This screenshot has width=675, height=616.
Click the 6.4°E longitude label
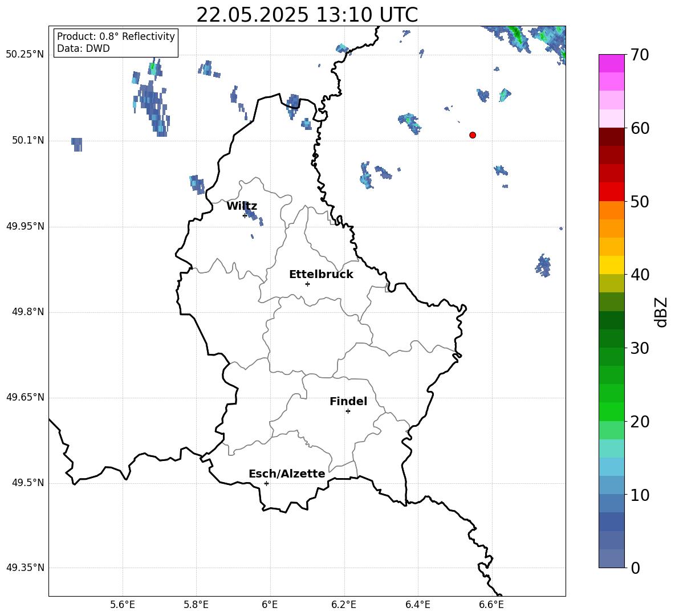(x=417, y=605)
